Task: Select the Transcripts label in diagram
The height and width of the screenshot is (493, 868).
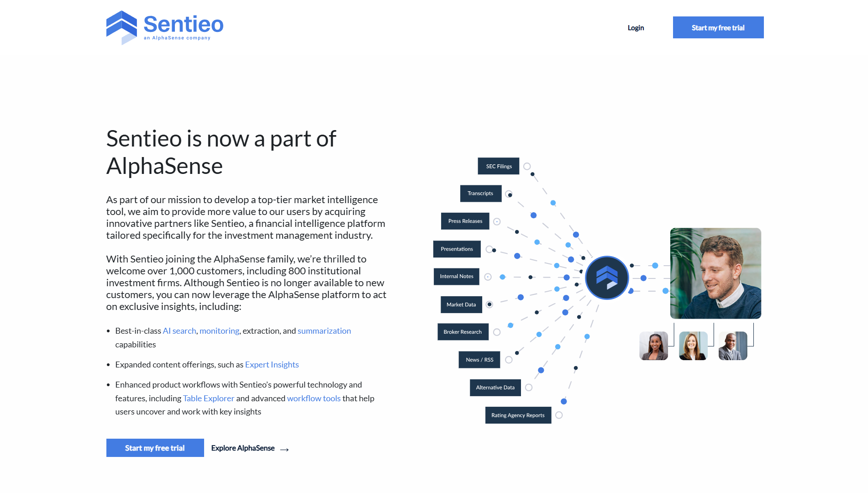Action: click(480, 194)
